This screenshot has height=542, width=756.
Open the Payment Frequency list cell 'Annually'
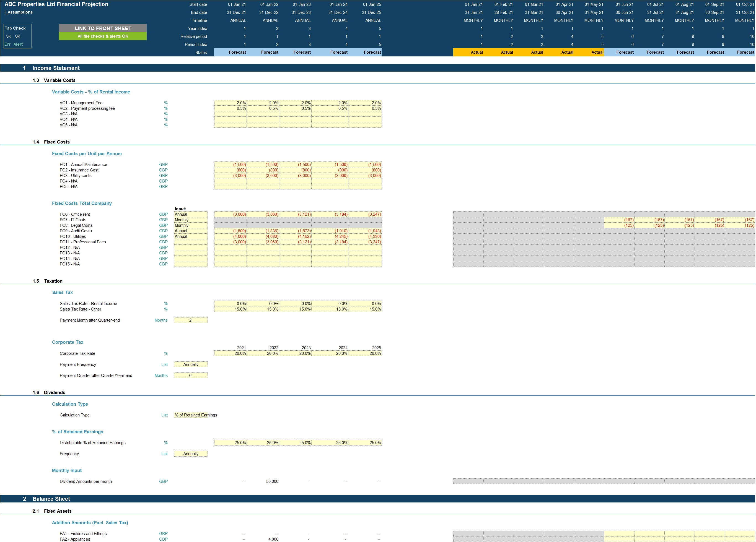coord(191,364)
